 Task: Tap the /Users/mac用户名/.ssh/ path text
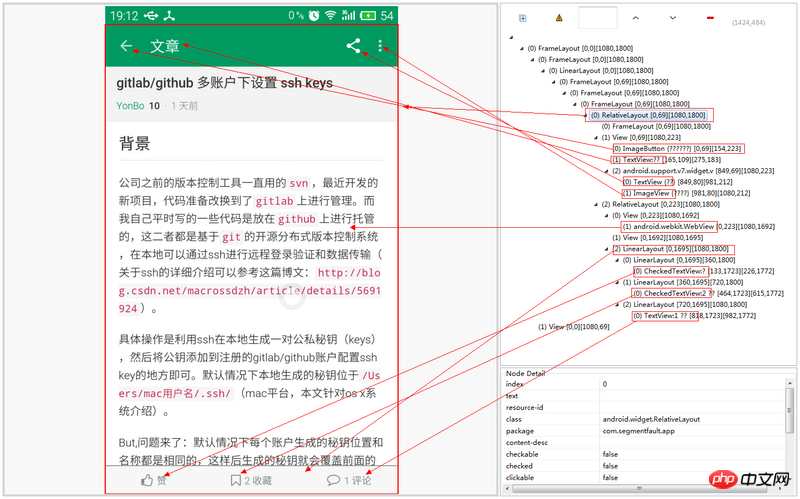coord(249,385)
